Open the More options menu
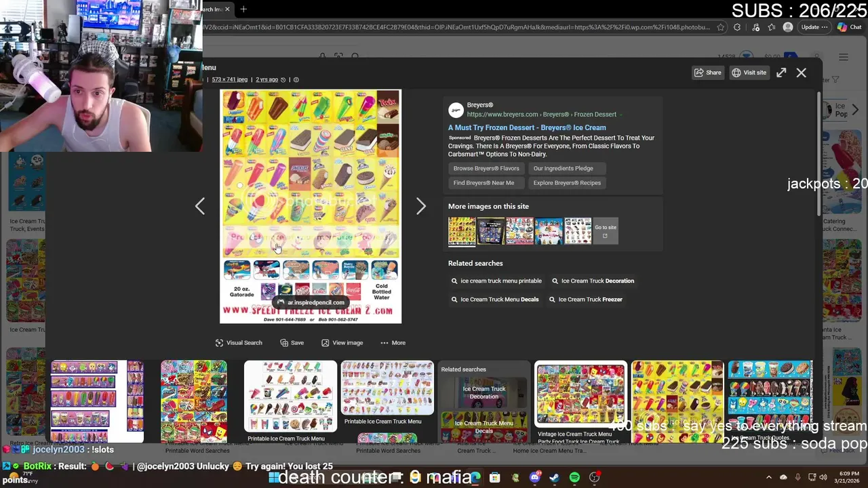 (x=393, y=343)
